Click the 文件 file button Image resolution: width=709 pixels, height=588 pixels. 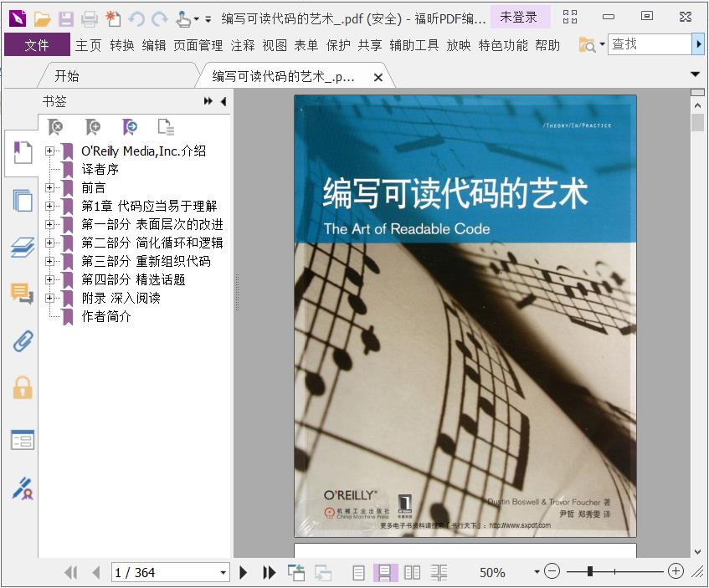point(37,45)
